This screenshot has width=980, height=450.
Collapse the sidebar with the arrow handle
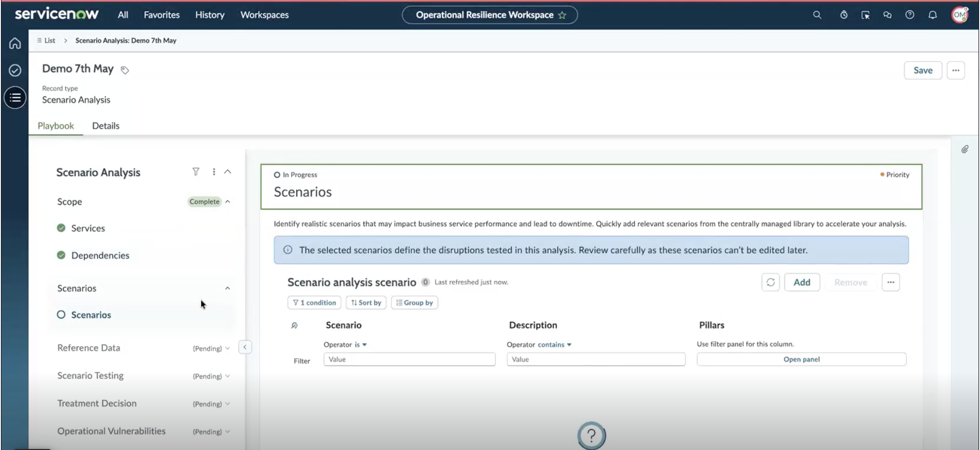click(245, 347)
